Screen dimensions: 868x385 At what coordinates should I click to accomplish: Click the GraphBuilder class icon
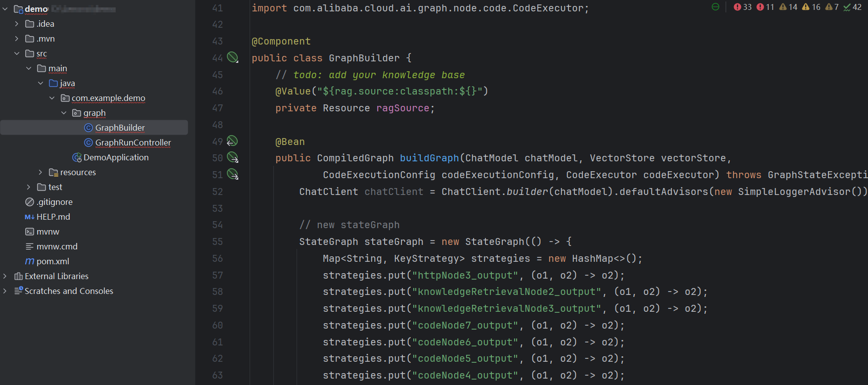(x=88, y=128)
